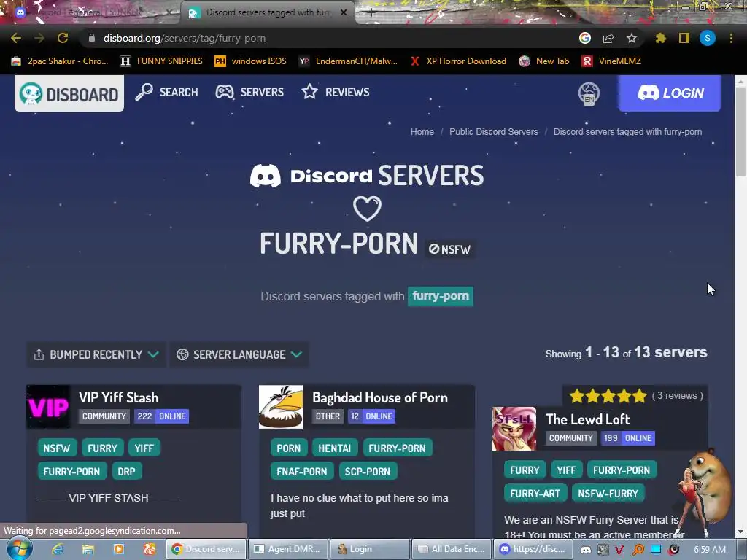Open Baghdad House of Porn server title
The image size is (747, 560).
click(379, 397)
